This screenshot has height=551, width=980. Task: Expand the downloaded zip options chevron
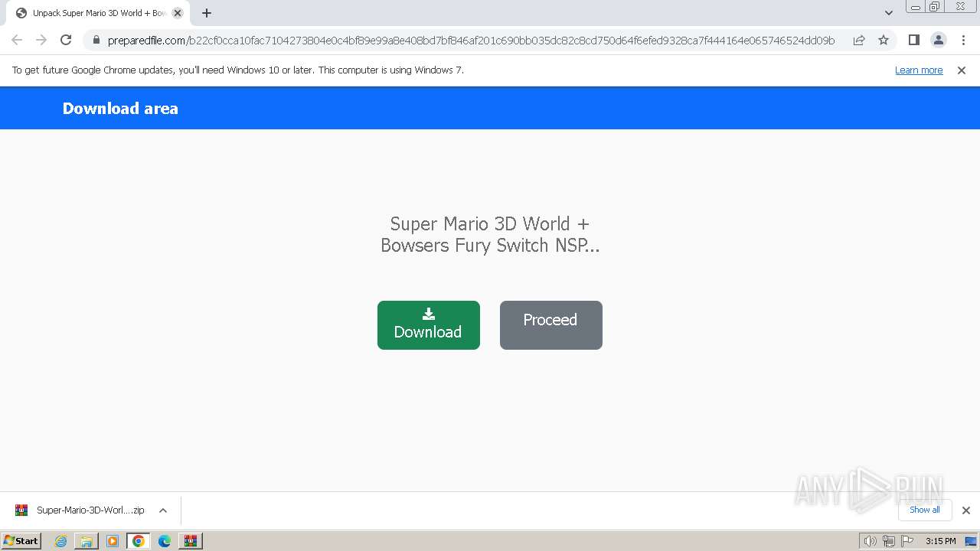(x=162, y=510)
